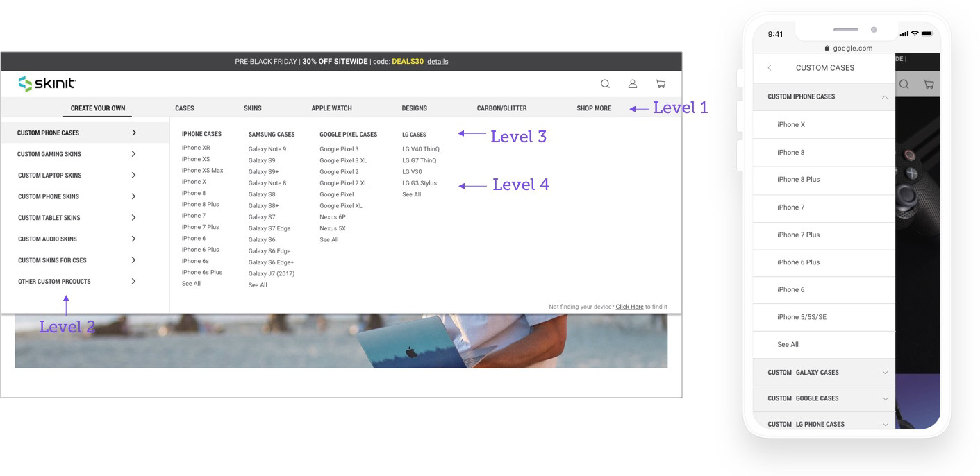Choose Galaxy S7 Edge link

(x=269, y=228)
